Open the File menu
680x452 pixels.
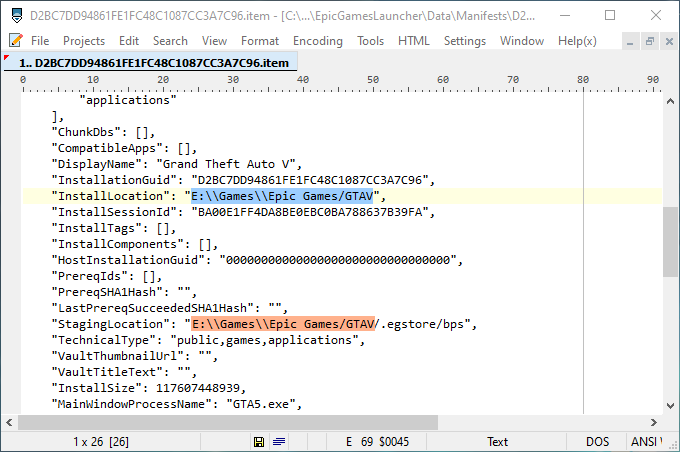[40, 41]
